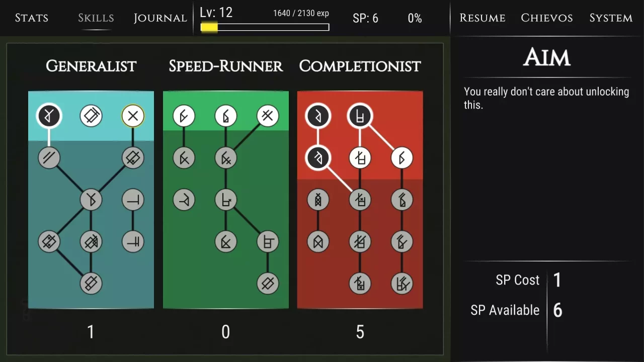Select the bottom-center node in Generalist tree

pos(91,284)
